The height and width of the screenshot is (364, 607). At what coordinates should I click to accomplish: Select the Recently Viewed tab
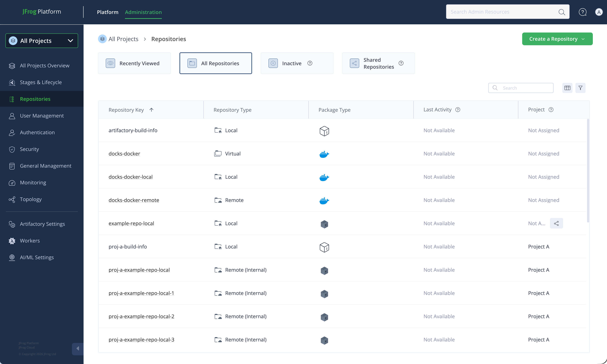point(134,63)
